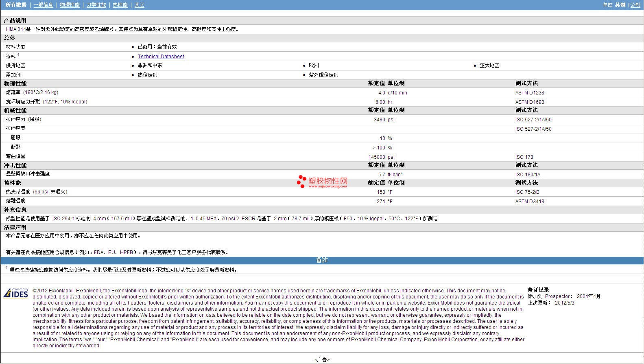This screenshot has width=644, height=364.
Task: Select the 其它 tab
Action: coord(140,5)
